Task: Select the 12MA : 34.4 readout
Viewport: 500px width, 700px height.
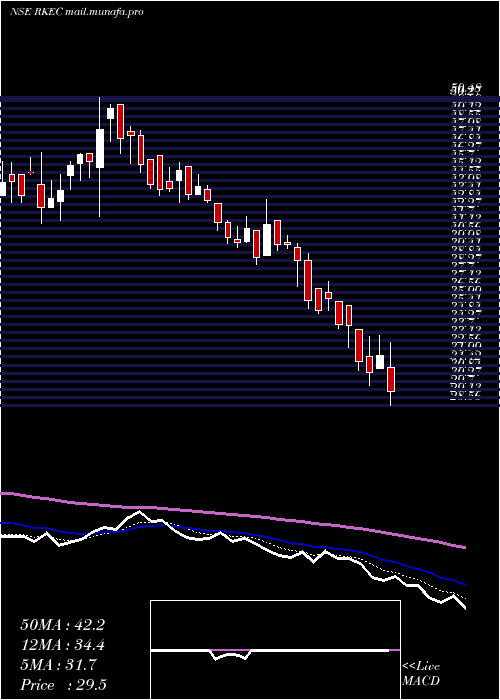Action: click(x=62, y=645)
